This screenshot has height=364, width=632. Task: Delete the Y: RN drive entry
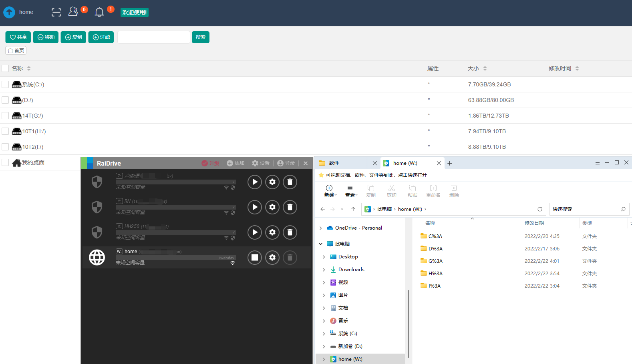(290, 207)
